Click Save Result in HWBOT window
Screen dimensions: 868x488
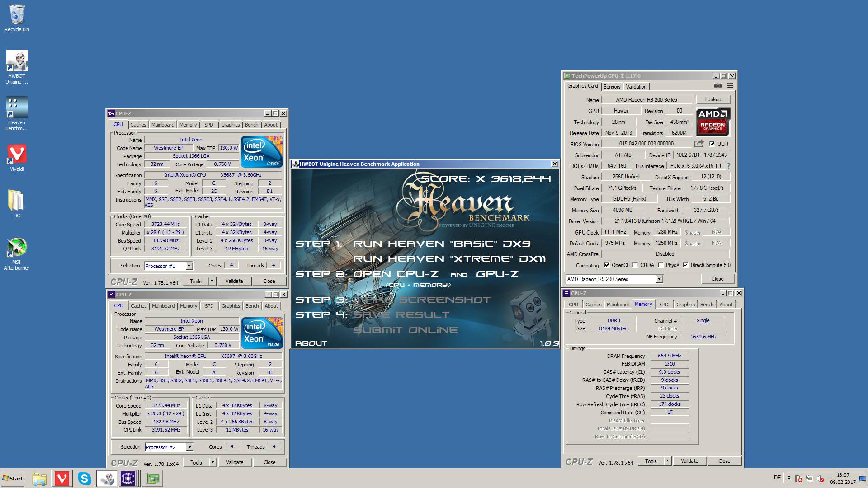tap(401, 315)
